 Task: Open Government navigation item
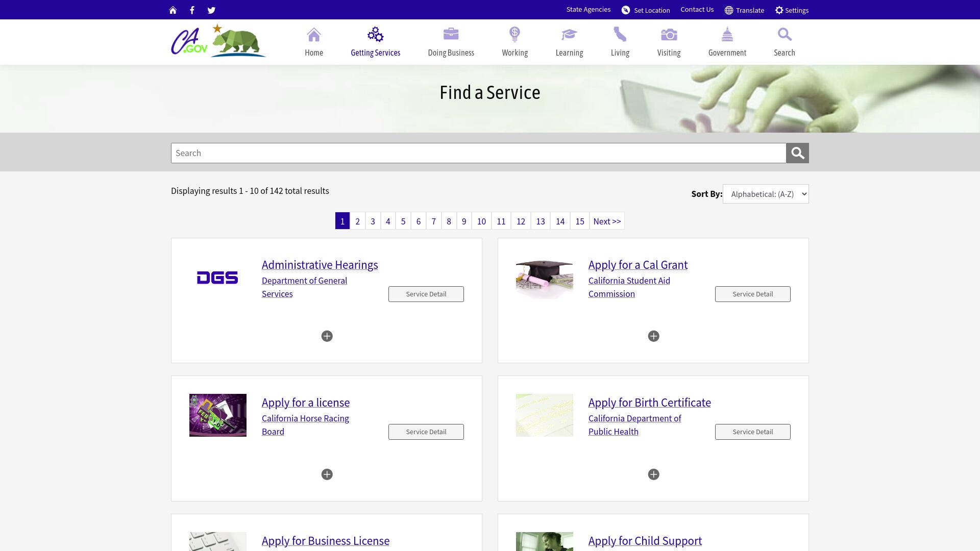[x=727, y=42]
